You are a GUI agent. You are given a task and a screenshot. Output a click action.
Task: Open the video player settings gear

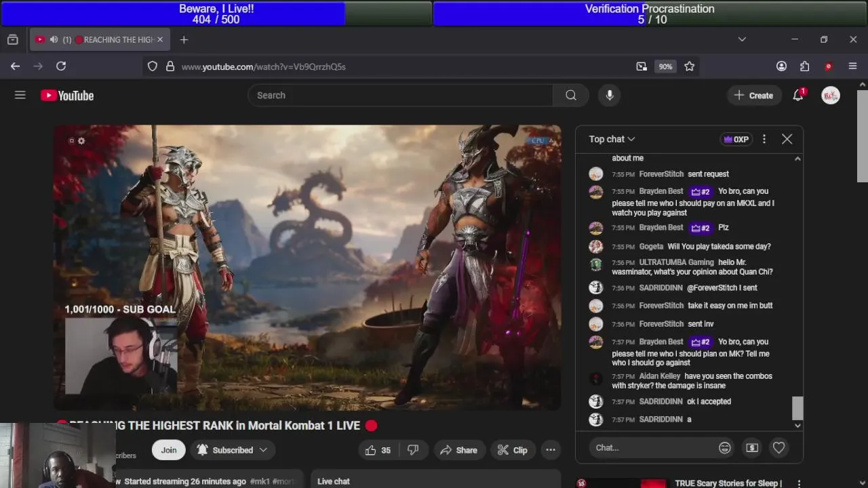click(x=81, y=141)
